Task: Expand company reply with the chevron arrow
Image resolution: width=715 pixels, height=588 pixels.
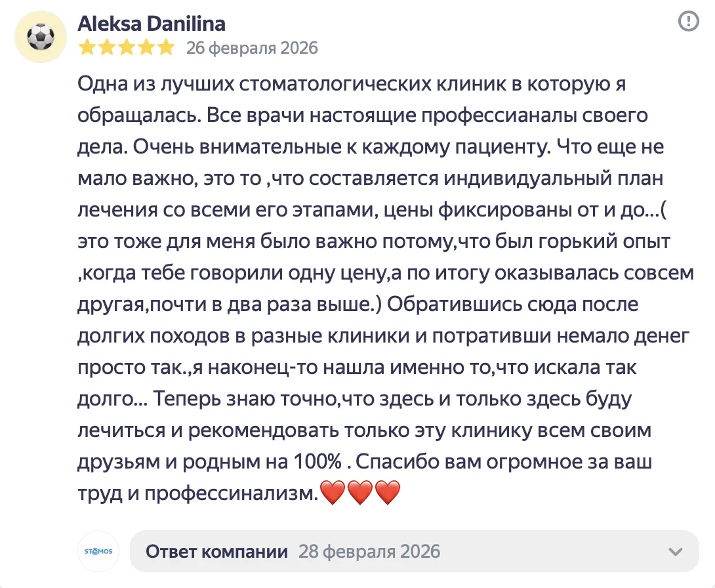Action: [x=674, y=551]
